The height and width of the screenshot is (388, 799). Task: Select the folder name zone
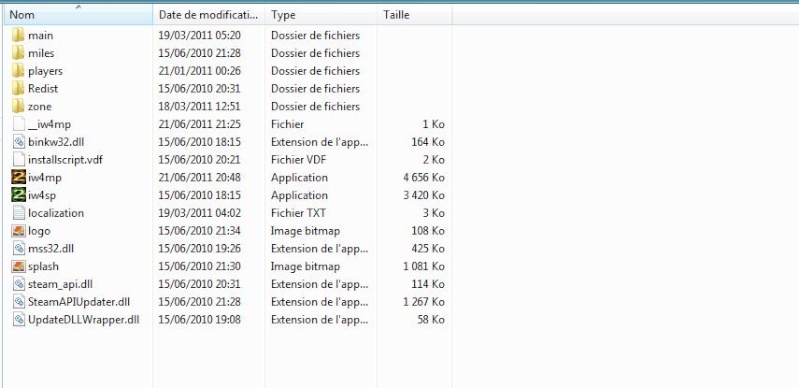point(40,107)
